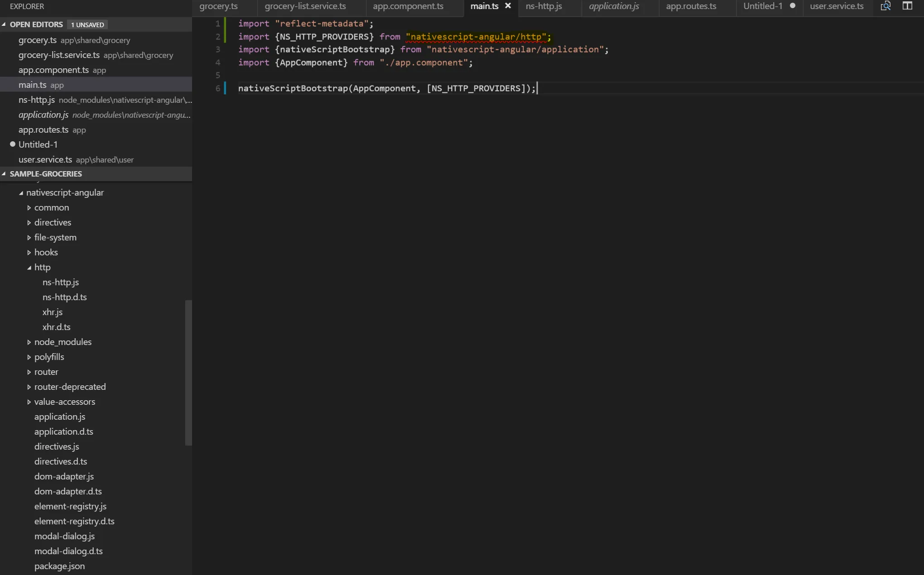Open package.json in the file tree
This screenshot has width=924, height=575.
click(59, 566)
